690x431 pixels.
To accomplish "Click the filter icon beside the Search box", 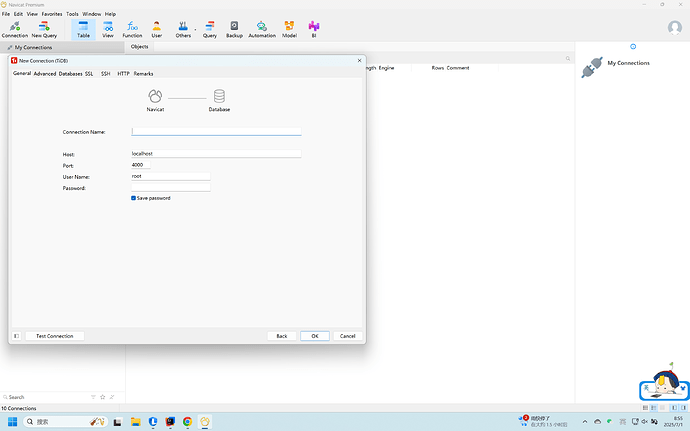I will [x=93, y=397].
